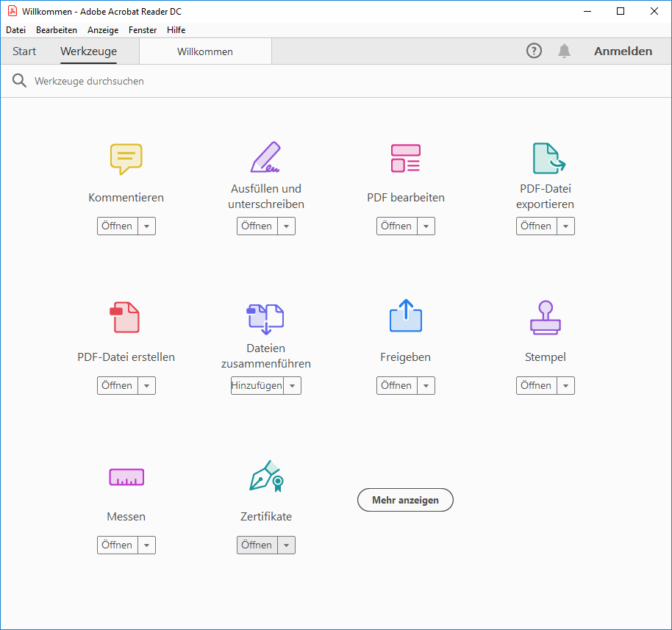Expand the PDF-Datei exportieren dropdown arrow
Viewport: 672px width, 630px height.
[x=565, y=226]
